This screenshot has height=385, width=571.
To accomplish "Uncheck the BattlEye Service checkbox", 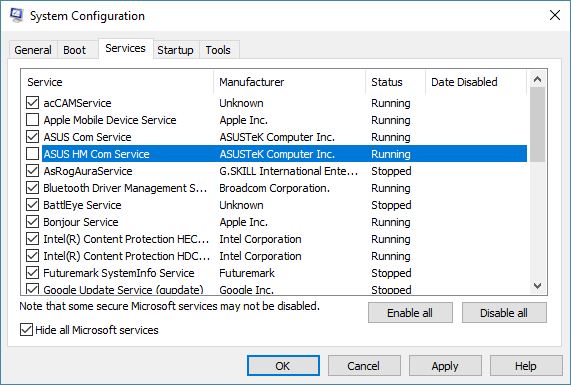I will coord(32,205).
